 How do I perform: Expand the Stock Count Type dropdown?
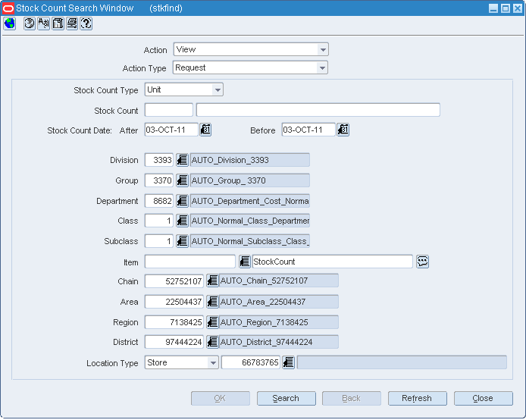click(x=218, y=90)
